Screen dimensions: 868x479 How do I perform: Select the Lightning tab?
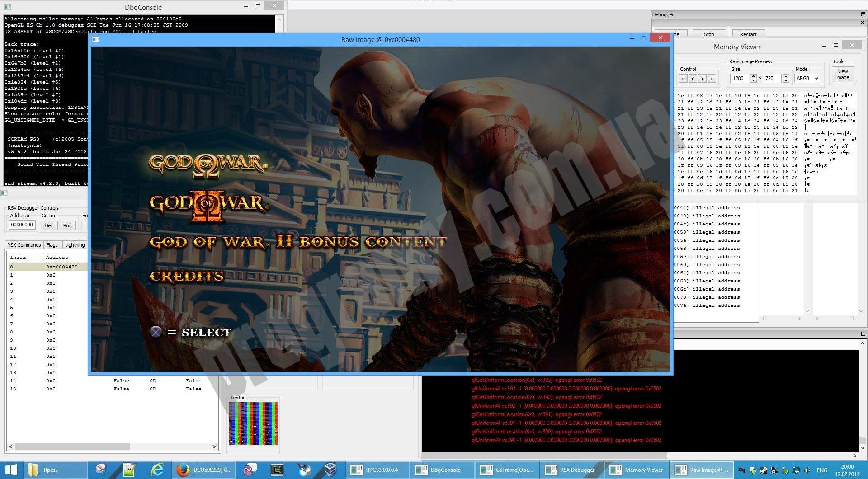pos(75,245)
